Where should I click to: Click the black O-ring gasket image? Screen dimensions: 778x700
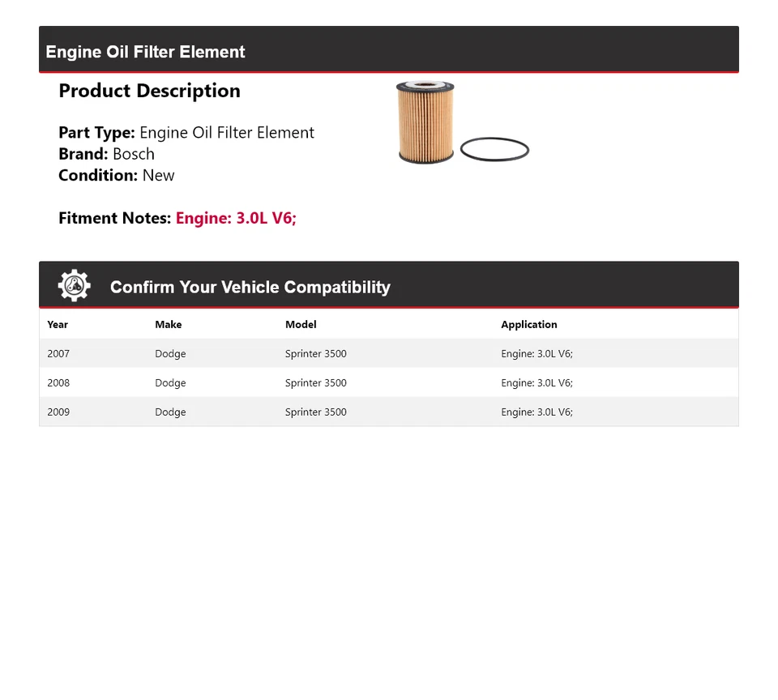coord(494,149)
